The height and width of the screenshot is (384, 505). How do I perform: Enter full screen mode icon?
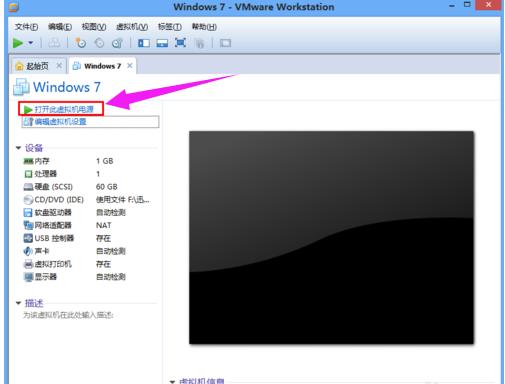pyautogui.click(x=180, y=43)
